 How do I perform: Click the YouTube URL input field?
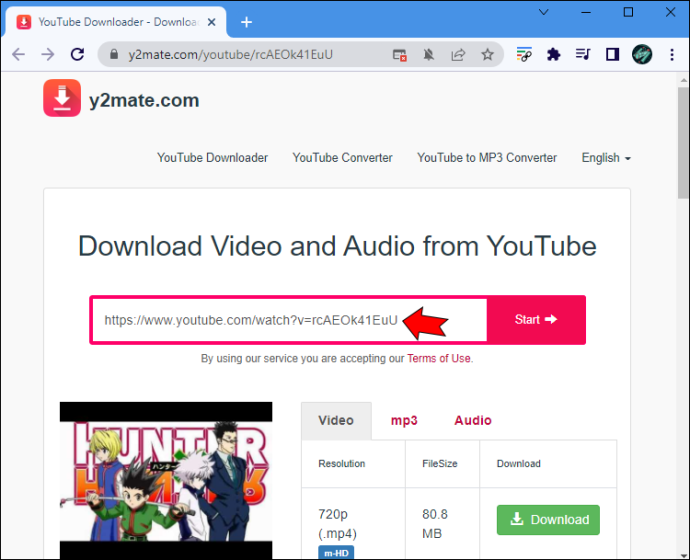(289, 320)
